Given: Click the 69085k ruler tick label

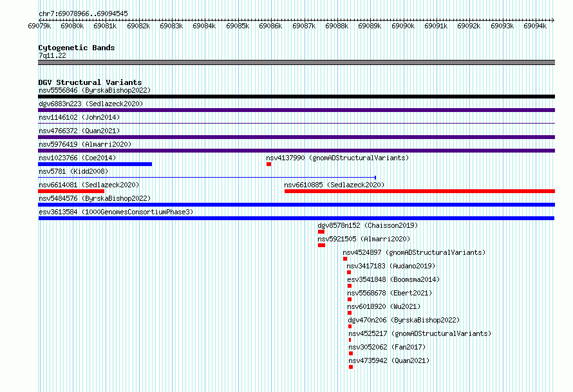Looking at the screenshot, I should point(238,26).
